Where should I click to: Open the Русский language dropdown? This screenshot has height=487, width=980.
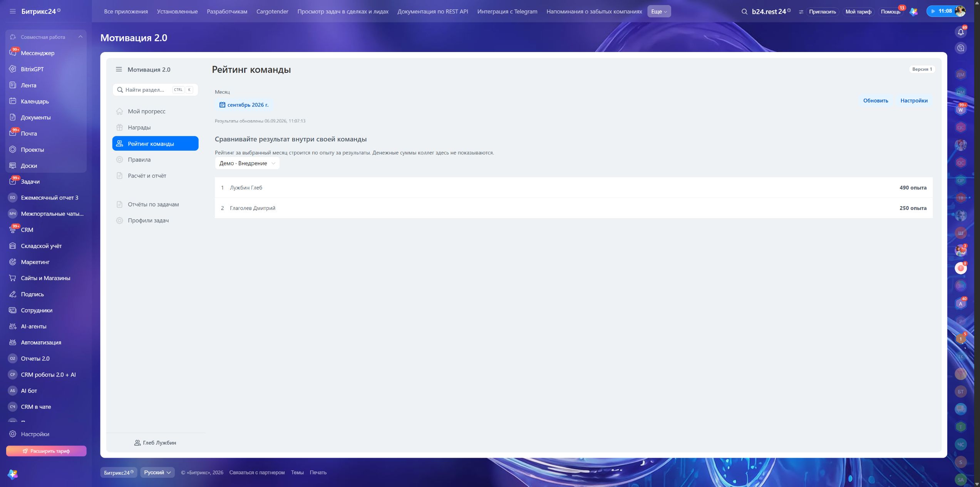point(157,472)
